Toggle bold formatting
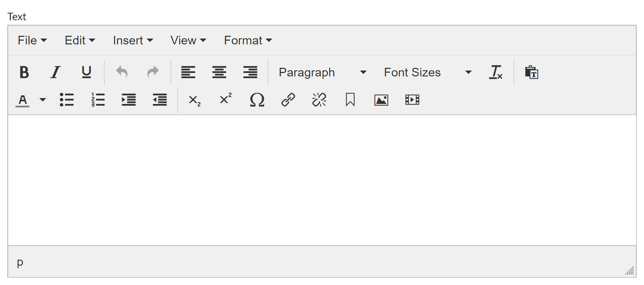The height and width of the screenshot is (285, 644). [x=24, y=72]
